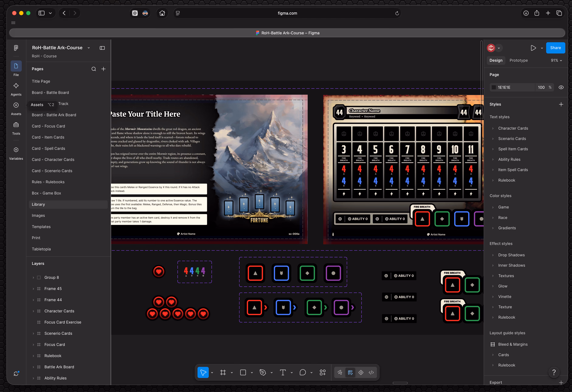
Task: Edit the page background opacity 100 field
Action: [x=541, y=87]
